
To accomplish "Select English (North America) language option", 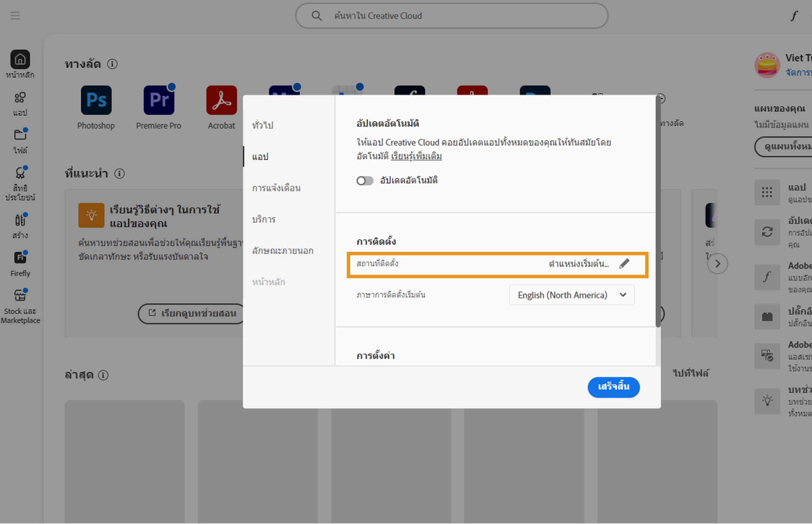I will pyautogui.click(x=562, y=295).
